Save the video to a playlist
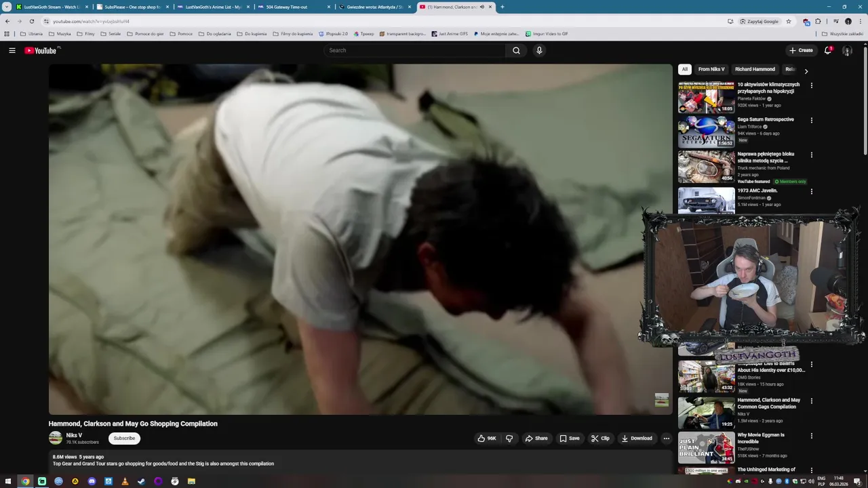Viewport: 868px width, 488px height. pyautogui.click(x=570, y=439)
